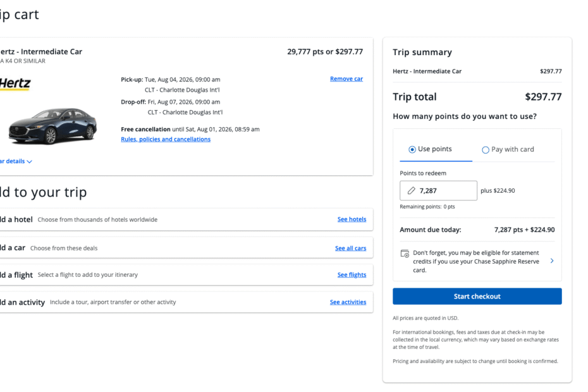Click 'Choose from these deals' car text

tap(64, 248)
